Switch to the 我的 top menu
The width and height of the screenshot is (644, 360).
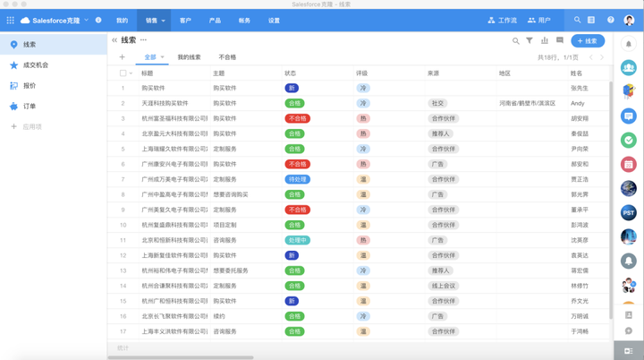click(x=122, y=21)
